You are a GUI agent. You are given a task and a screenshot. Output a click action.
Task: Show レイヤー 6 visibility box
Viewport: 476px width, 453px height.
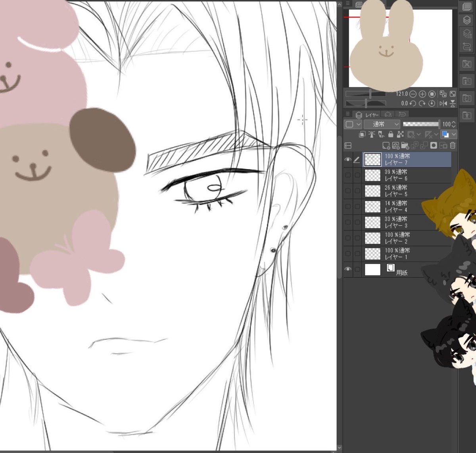click(348, 175)
